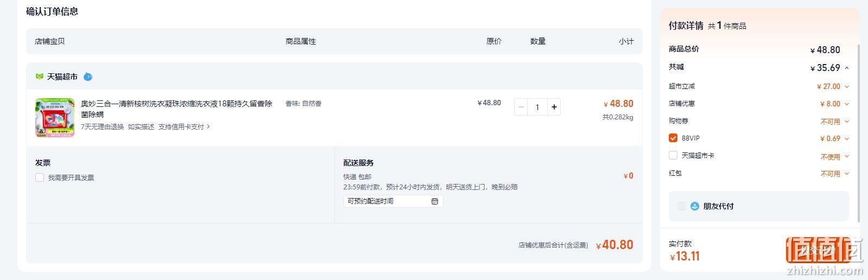Check the 天猫超市卡 checkbox
The width and height of the screenshot is (868, 280).
click(x=673, y=155)
